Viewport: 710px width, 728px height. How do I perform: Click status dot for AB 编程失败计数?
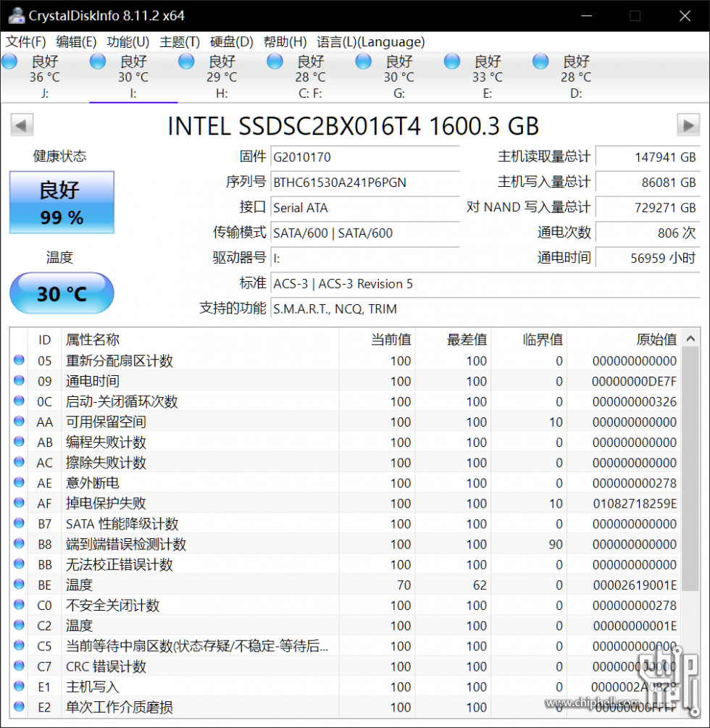19,442
